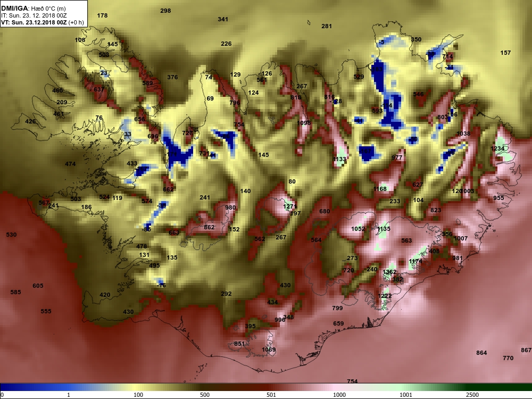
Task: Click the map value '637'
Action: click(x=99, y=89)
